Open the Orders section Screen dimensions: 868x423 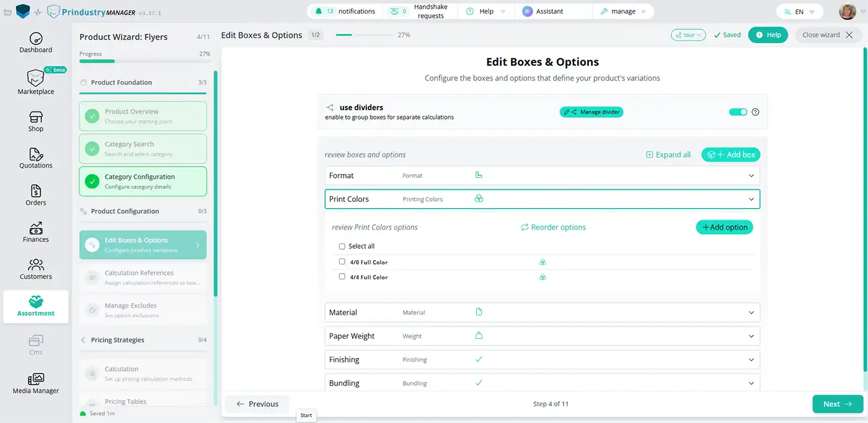[36, 195]
